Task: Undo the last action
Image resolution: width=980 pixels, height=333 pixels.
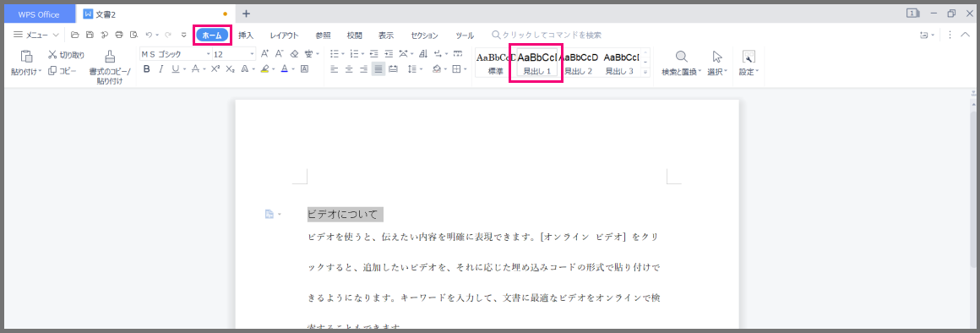Action: pyautogui.click(x=149, y=35)
